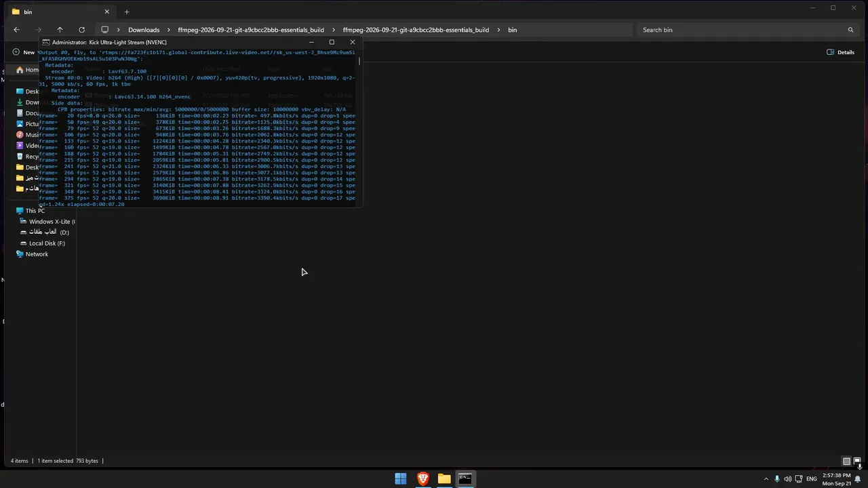Open the New item menu in File Explorer

[24, 52]
